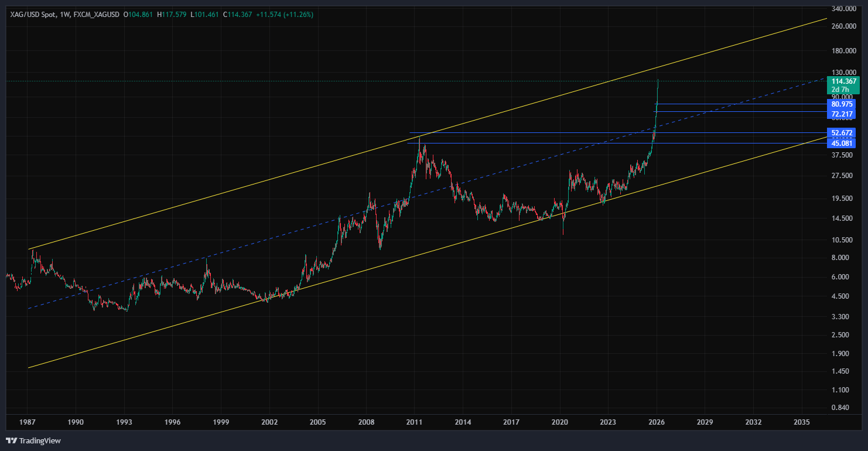The width and height of the screenshot is (868, 451).
Task: Click the 2026 label on time axis
Action: point(657,422)
